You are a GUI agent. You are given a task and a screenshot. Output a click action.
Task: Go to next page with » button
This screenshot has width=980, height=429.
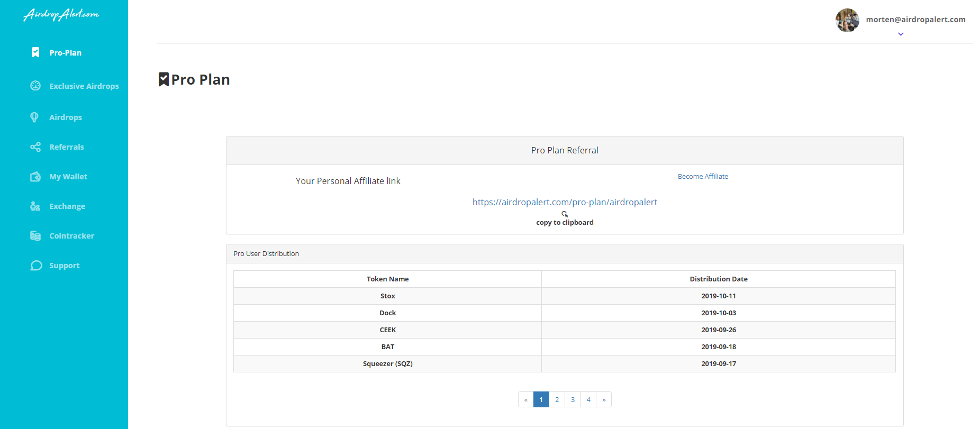(x=604, y=399)
